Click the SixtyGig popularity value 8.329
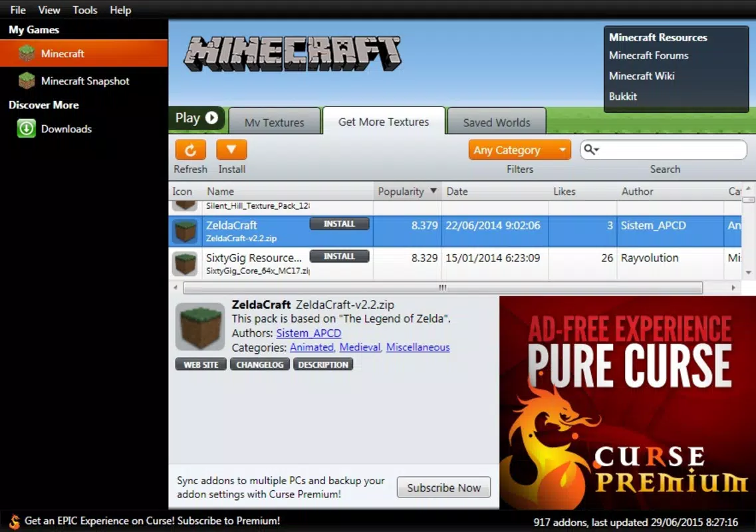 (x=424, y=258)
